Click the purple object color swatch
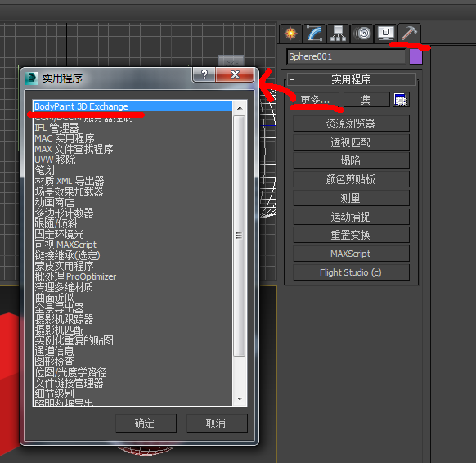The width and height of the screenshot is (476, 463). [x=415, y=56]
